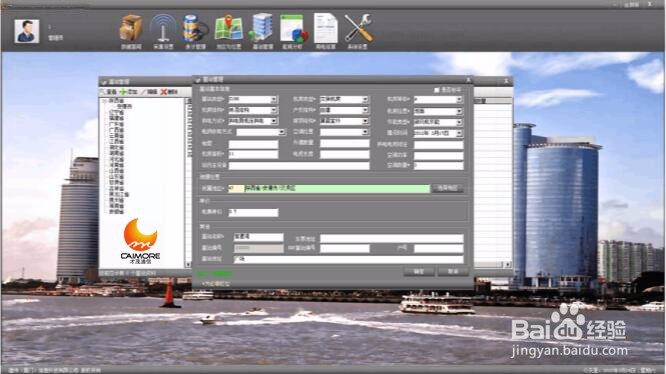The width and height of the screenshot is (666, 374).
Task: Click the CAIMORE logo in the tree panel
Action: (x=140, y=241)
